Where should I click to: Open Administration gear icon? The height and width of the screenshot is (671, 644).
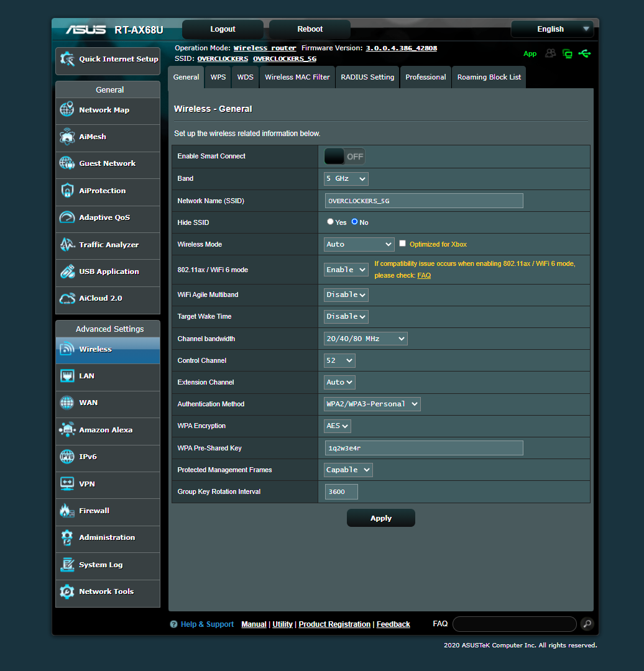[x=67, y=537]
